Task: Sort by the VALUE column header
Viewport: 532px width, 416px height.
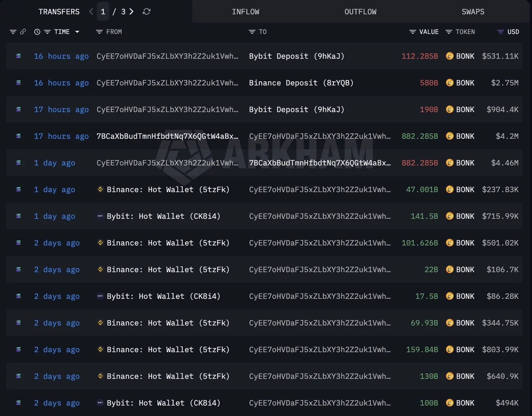Action: click(429, 32)
